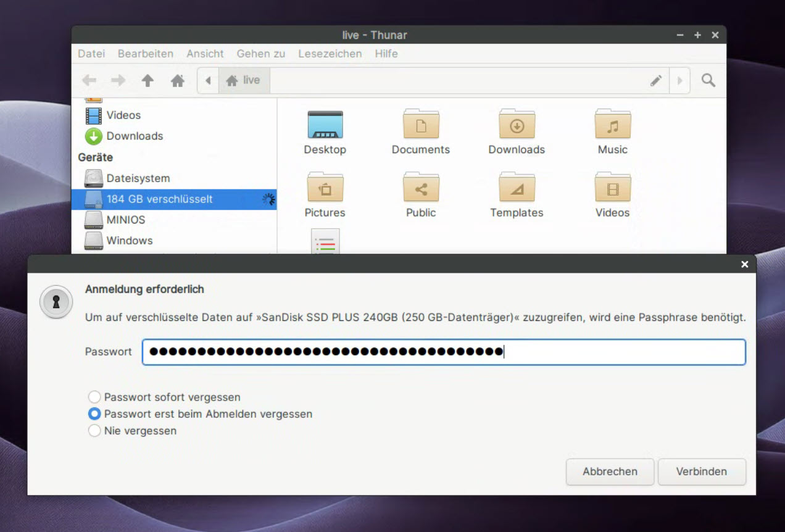
Task: Open the Public share folder
Action: [421, 188]
